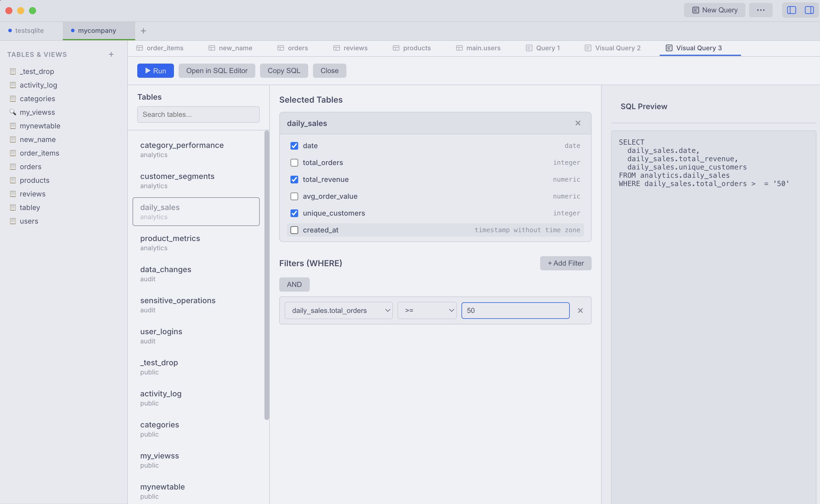
Task: Click the Search tables input field
Action: [198, 114]
